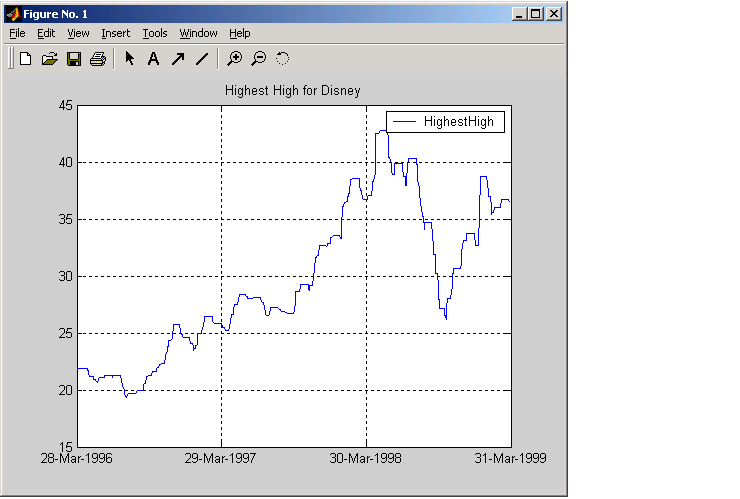Click the y-axis tick label 20
Screen dimensions: 740x499
pos(66,390)
